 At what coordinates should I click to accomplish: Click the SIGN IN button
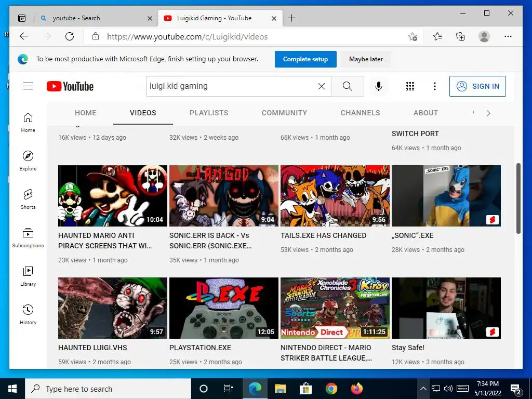tap(477, 86)
